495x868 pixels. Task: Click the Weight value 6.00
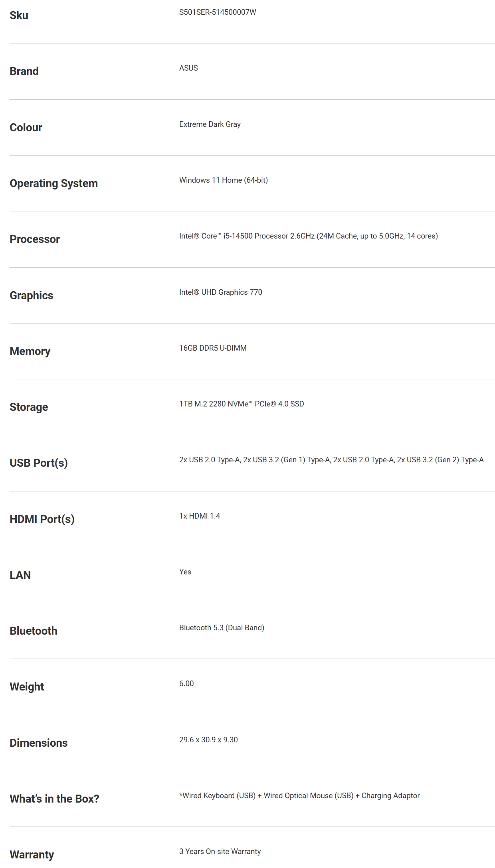tap(186, 684)
